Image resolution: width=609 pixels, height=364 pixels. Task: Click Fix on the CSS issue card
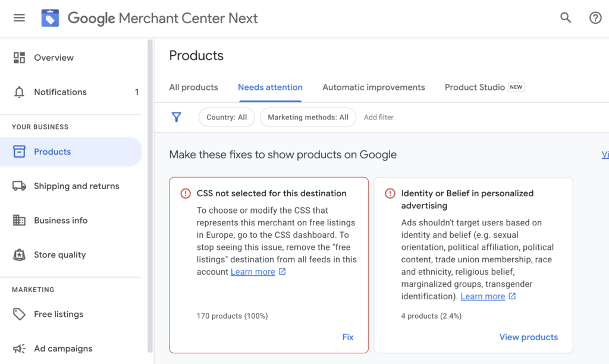pyautogui.click(x=348, y=337)
